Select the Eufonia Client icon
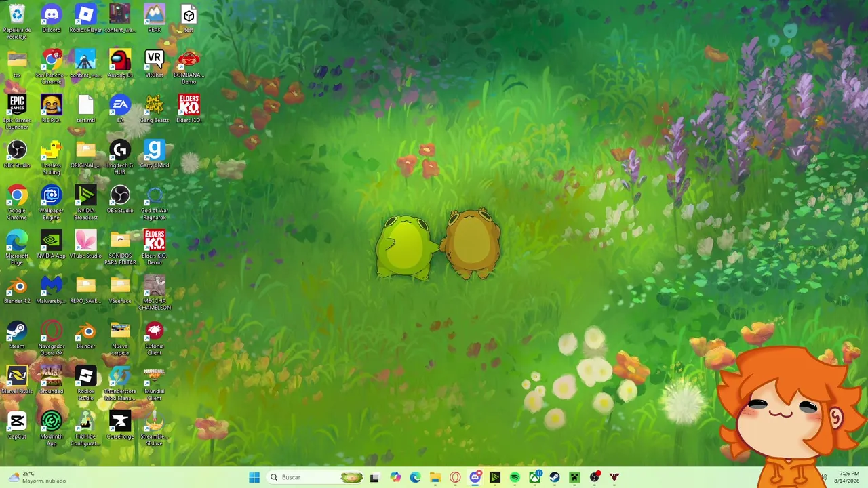 coord(155,338)
